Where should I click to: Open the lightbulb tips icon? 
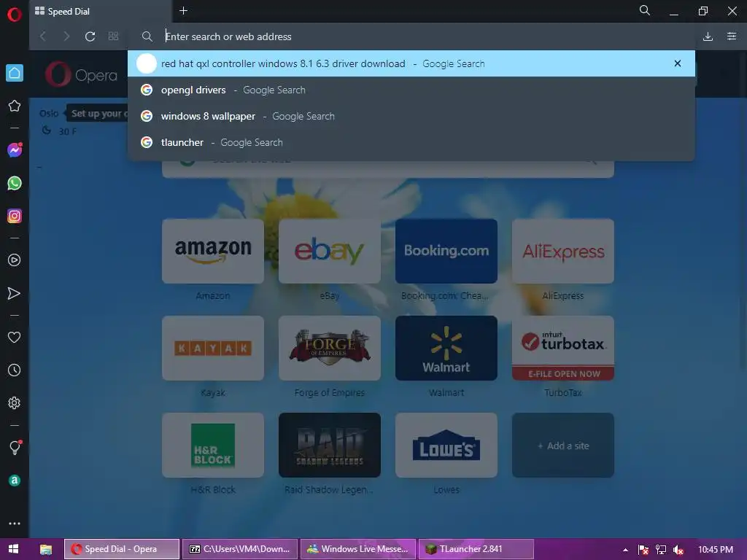tap(15, 448)
